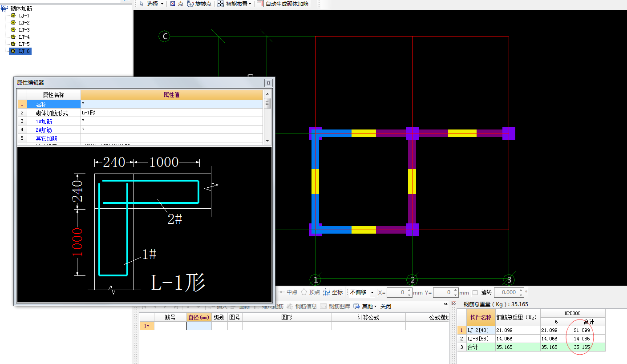Increase the X offset stepper

tap(409, 290)
